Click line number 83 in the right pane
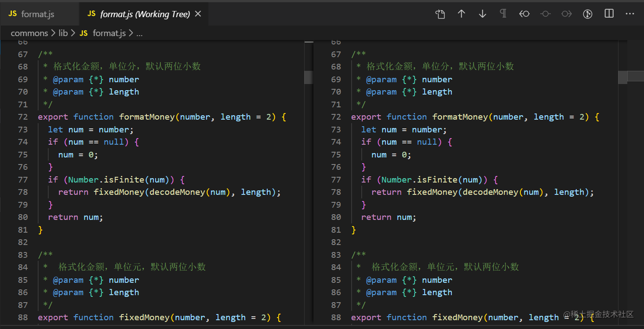 click(336, 255)
